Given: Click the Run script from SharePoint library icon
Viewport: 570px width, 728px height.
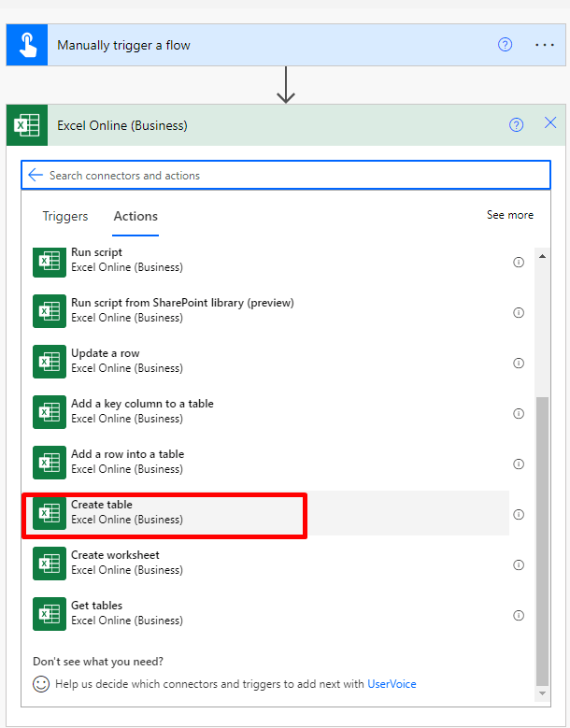Looking at the screenshot, I should (50, 311).
